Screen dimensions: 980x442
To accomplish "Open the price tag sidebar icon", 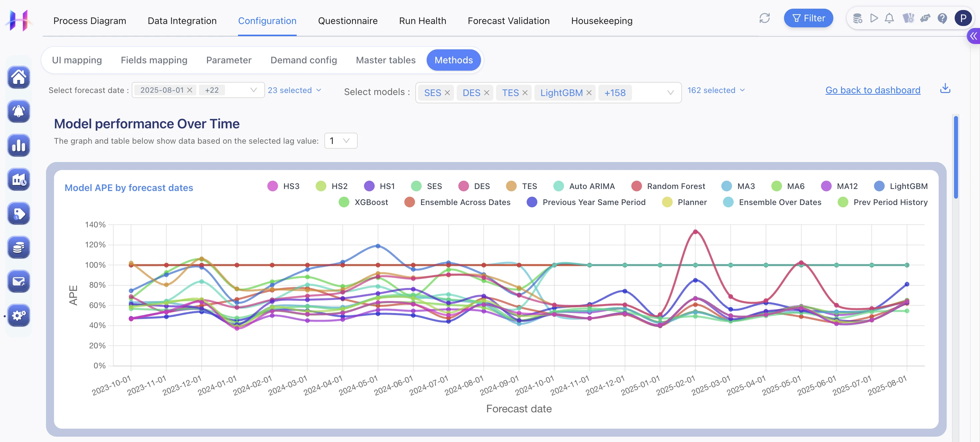I will (x=19, y=213).
